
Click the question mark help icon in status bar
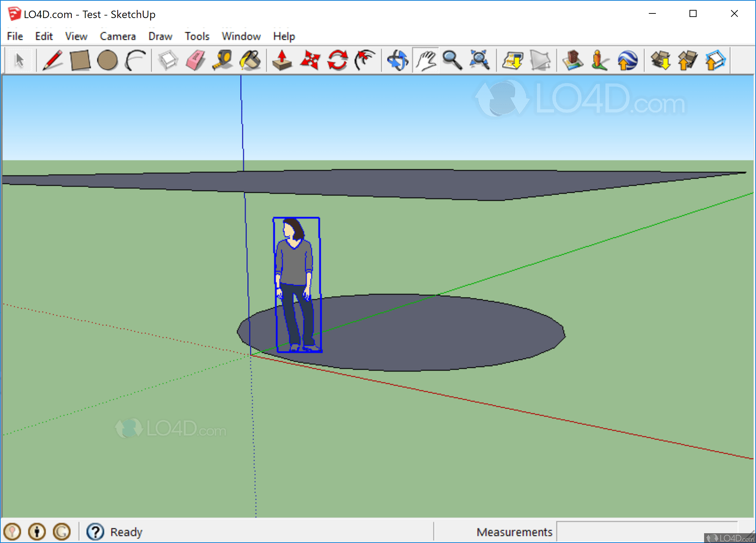[95, 532]
